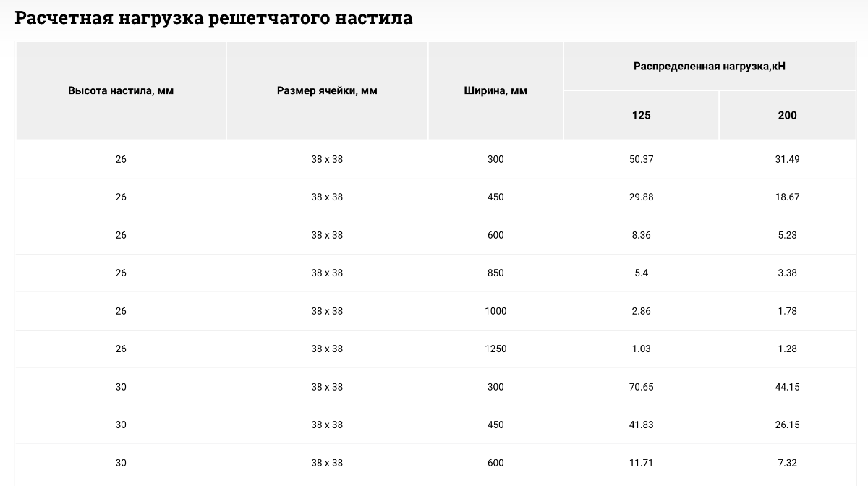Click the cell with value 70.65
Viewport: 868px width, 486px height.
(641, 387)
